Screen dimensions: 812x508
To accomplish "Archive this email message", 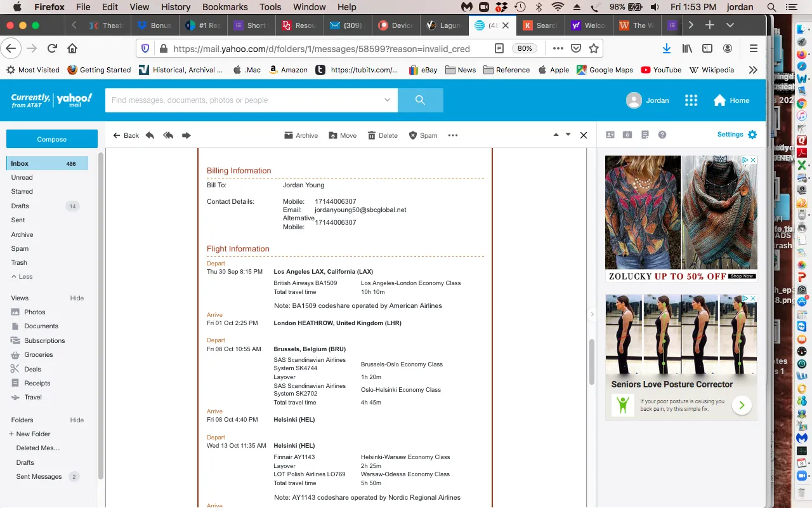I will (x=301, y=135).
